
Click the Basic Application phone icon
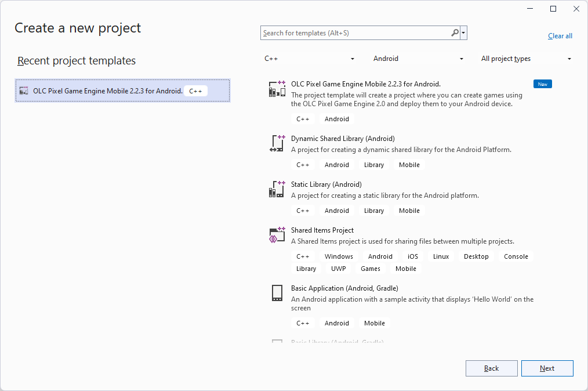[x=277, y=293]
